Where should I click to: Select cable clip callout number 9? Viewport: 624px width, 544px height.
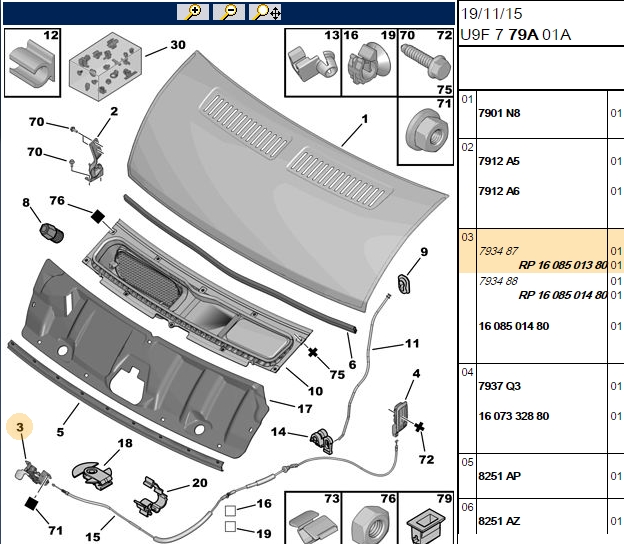[x=424, y=252]
